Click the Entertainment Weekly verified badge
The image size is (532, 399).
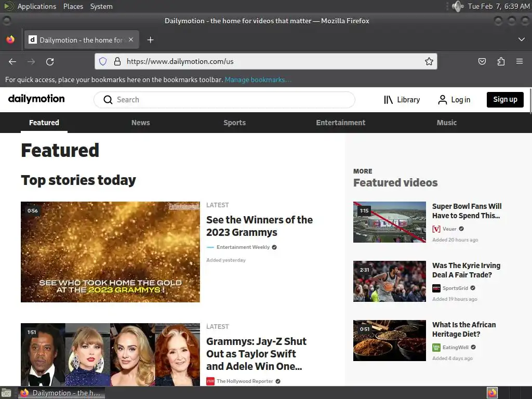point(274,247)
